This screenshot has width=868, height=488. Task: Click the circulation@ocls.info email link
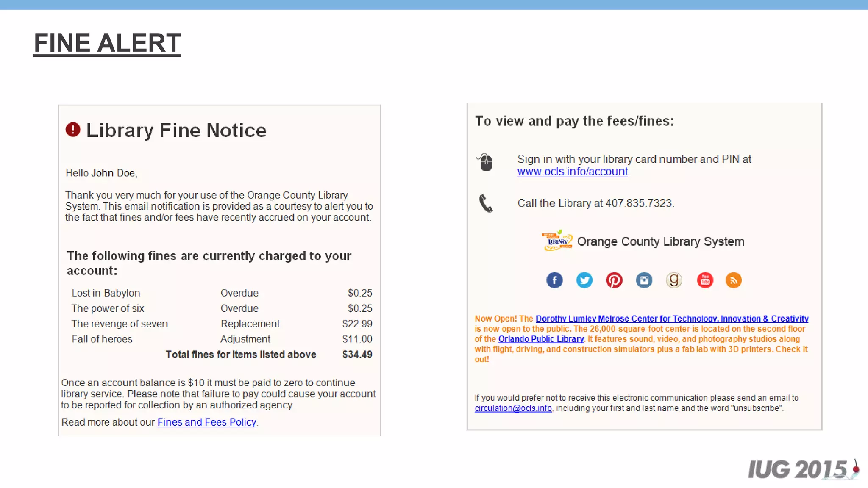coord(513,408)
